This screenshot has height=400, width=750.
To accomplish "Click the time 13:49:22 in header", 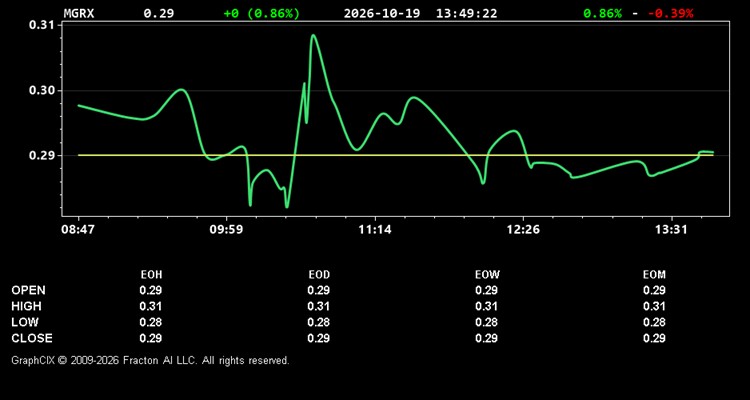I will pos(466,13).
